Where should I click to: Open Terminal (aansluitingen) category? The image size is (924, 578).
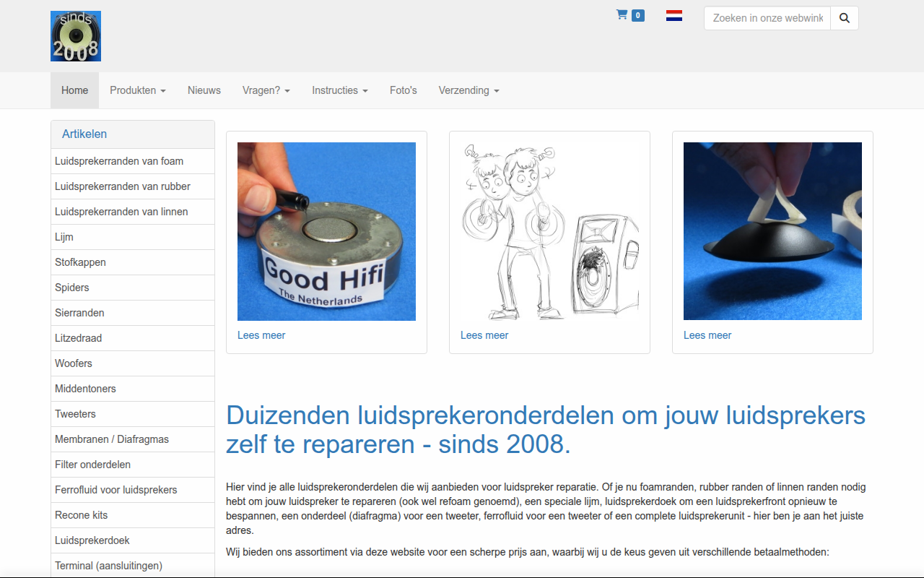point(133,566)
